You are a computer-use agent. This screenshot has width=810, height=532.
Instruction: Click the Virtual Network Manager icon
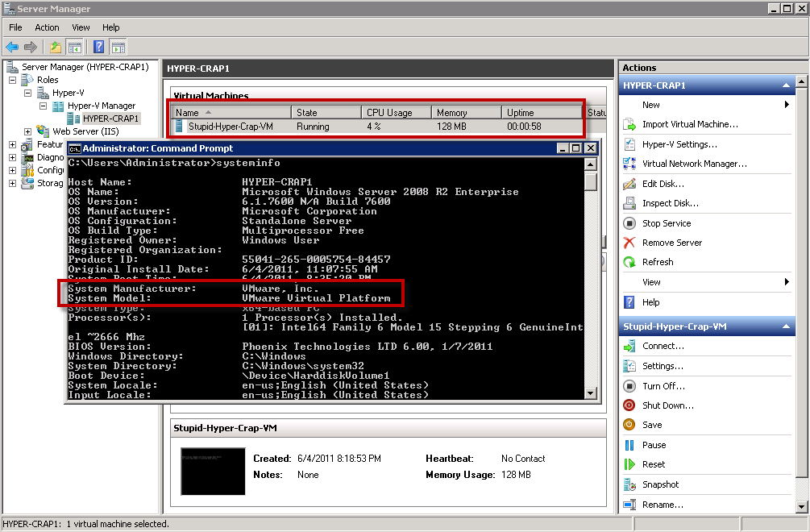click(x=629, y=164)
